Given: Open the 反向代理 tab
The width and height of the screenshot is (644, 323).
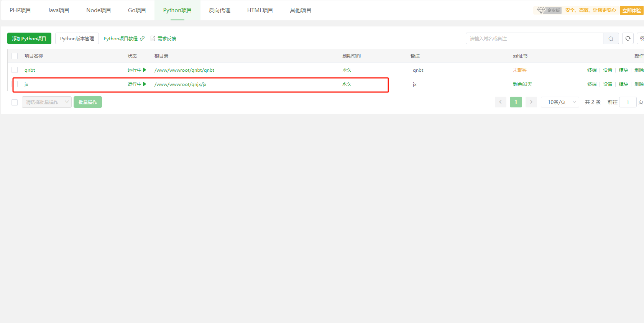Looking at the screenshot, I should coord(219,10).
